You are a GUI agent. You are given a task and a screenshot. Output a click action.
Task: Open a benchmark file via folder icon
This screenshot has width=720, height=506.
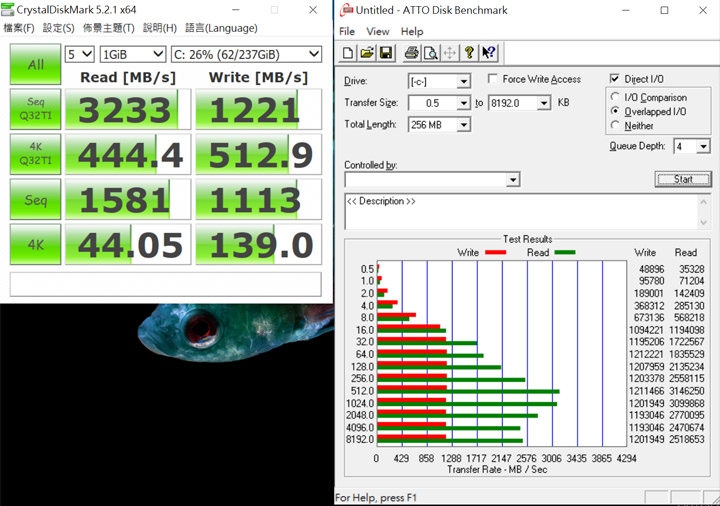(x=367, y=53)
